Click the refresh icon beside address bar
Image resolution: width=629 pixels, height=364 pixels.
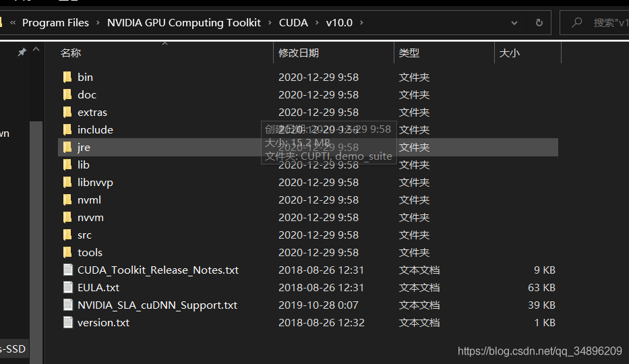[539, 23]
